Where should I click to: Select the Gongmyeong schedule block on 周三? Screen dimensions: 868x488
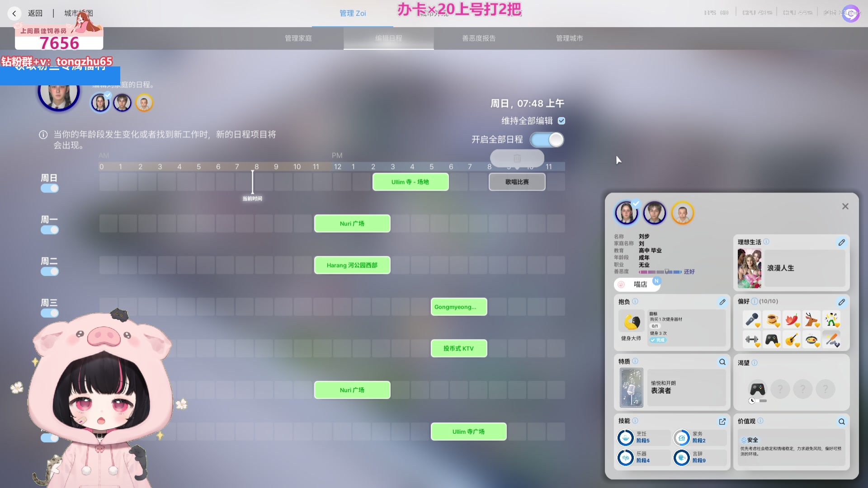(459, 307)
